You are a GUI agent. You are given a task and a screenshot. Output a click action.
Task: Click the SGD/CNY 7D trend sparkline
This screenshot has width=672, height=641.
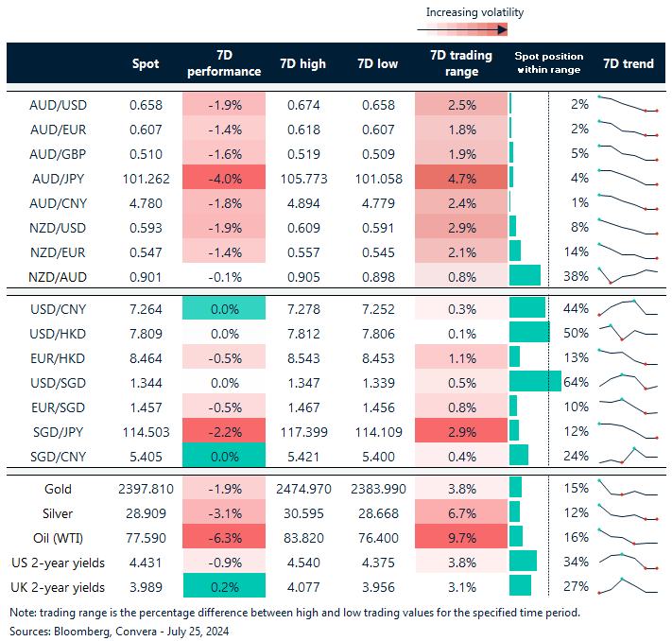coord(629,456)
